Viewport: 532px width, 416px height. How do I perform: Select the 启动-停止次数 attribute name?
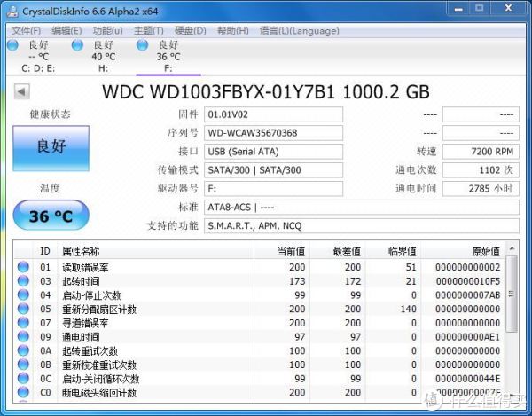[91, 295]
